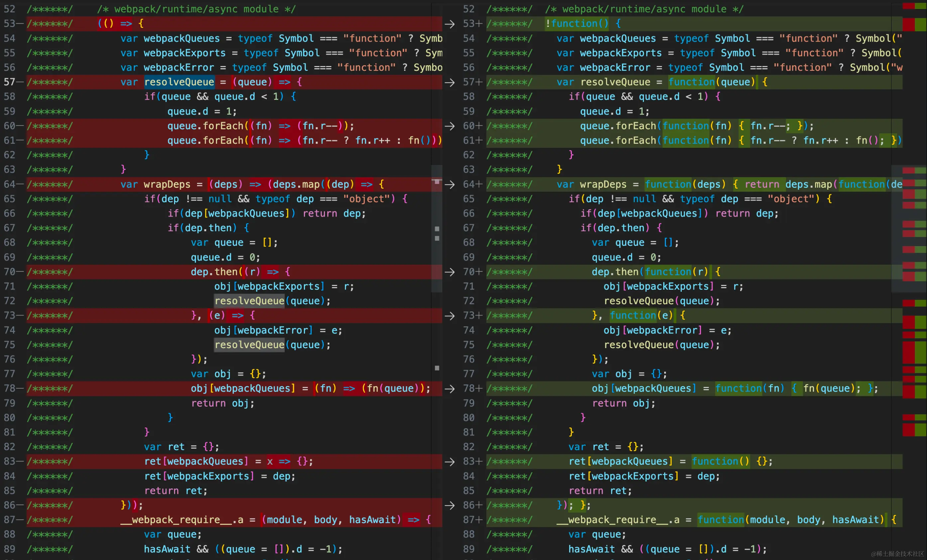Click the revert arrow beside line 57

coord(450,82)
